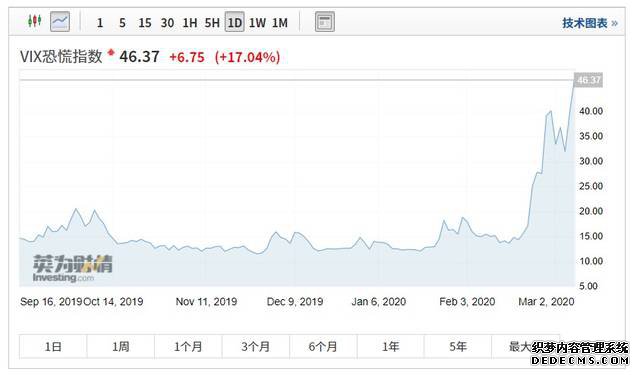
Task: Set interval to 1H
Action: tap(190, 23)
